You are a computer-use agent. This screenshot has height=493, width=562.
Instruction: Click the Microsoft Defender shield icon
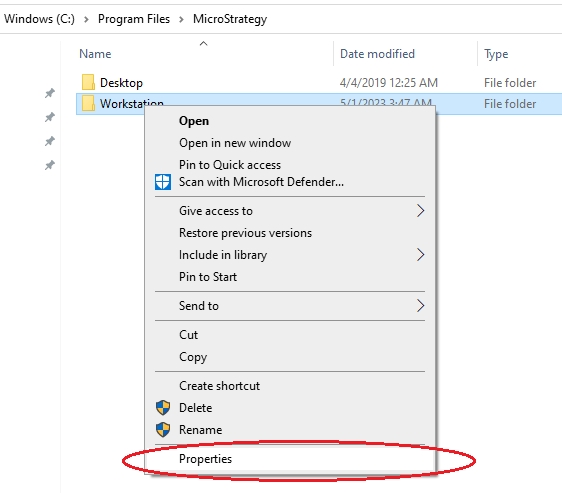coord(163,182)
